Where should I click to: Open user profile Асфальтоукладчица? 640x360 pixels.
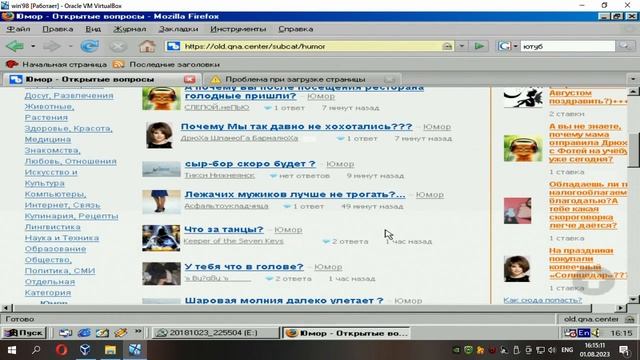(226, 206)
